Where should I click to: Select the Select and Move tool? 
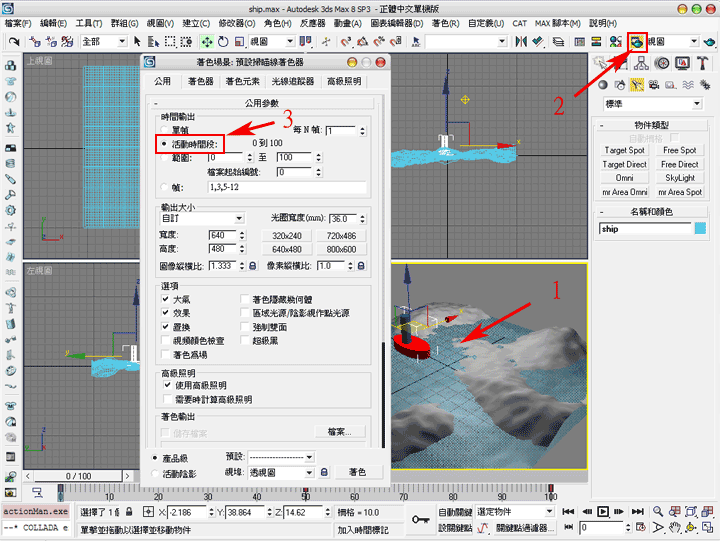tap(207, 42)
